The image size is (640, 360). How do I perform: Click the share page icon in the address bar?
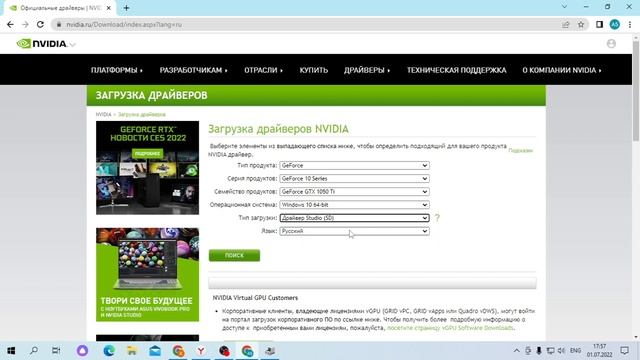(565, 24)
